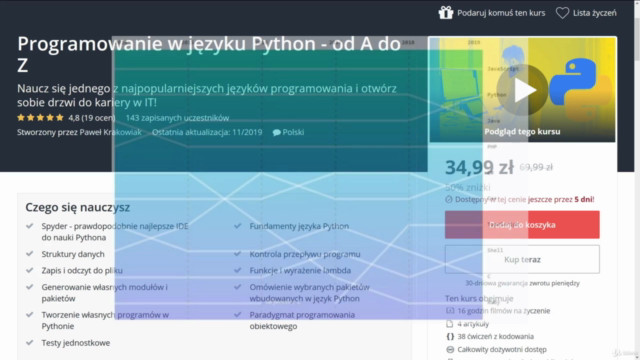The image size is (640, 360).
Task: Click the crossed-out 69,99 zł price
Action: 536,167
